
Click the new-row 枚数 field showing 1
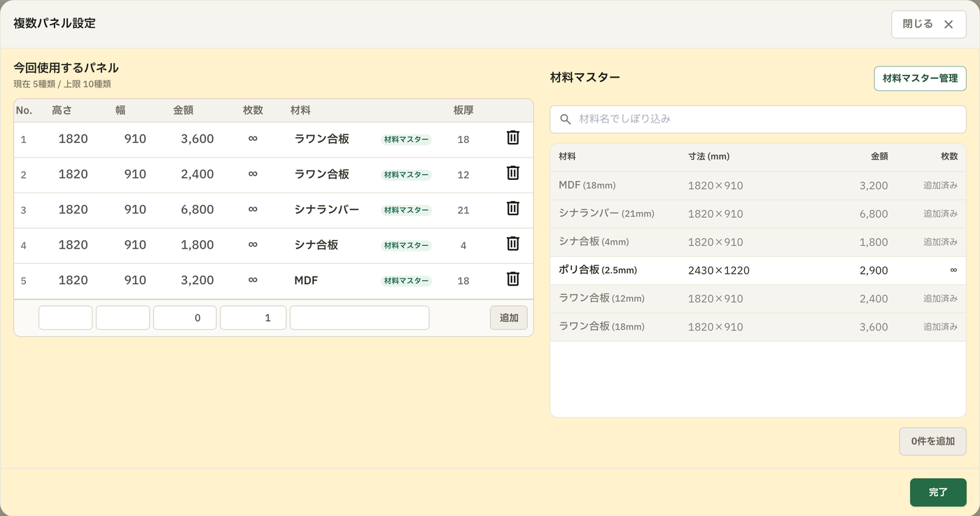click(253, 318)
